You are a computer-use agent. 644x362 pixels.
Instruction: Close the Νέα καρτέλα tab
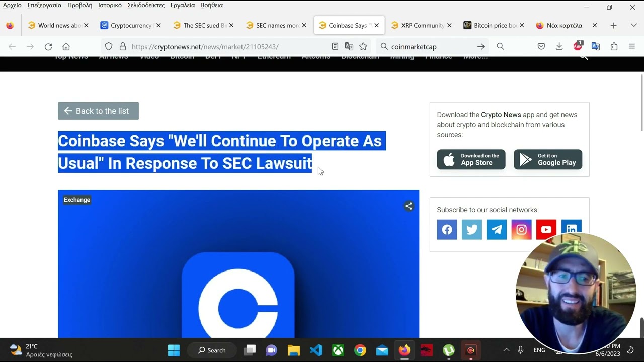click(594, 26)
